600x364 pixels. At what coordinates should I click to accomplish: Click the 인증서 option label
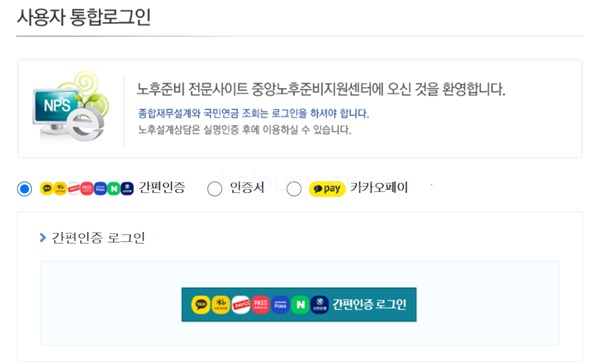coord(247,188)
